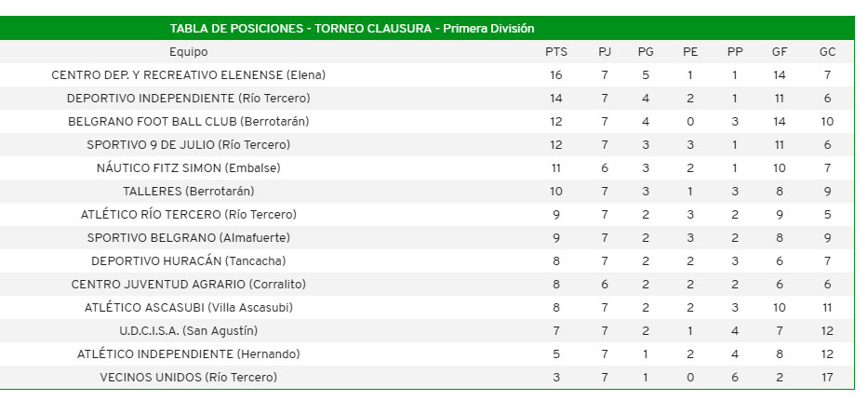This screenshot has width=868, height=400.
Task: Click Atlético Independiente (Hernando) team name
Action: (x=188, y=354)
